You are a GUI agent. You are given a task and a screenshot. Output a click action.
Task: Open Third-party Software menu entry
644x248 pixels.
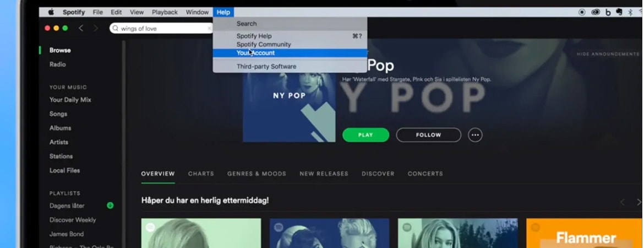point(266,67)
